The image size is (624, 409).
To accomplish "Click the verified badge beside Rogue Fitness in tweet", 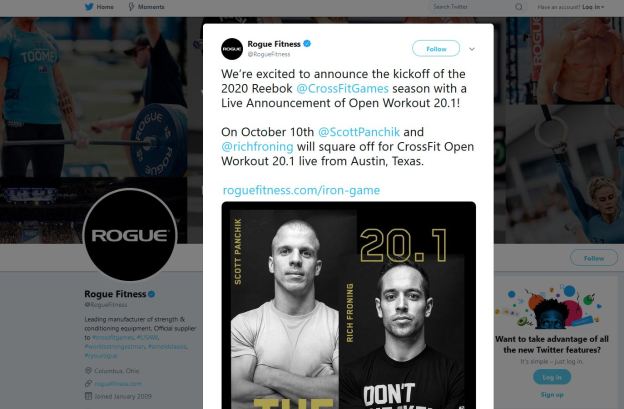I will [307, 44].
